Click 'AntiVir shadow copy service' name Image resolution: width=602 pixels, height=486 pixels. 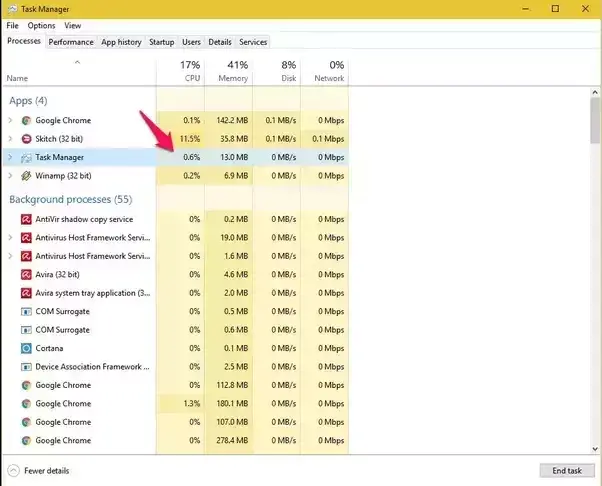pos(84,220)
